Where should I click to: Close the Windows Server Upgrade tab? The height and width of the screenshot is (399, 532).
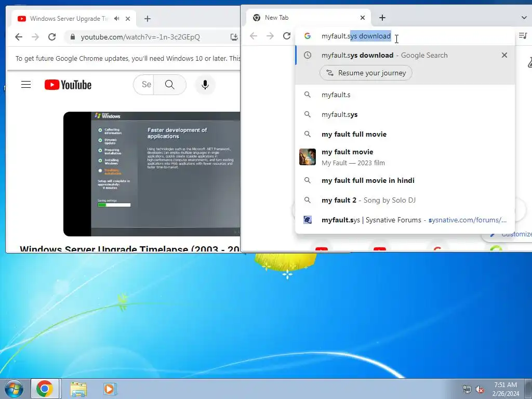point(128,19)
